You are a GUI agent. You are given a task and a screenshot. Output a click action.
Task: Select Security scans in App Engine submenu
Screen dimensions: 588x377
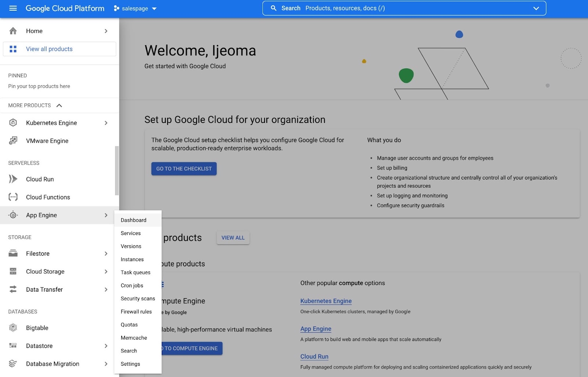[x=138, y=298]
